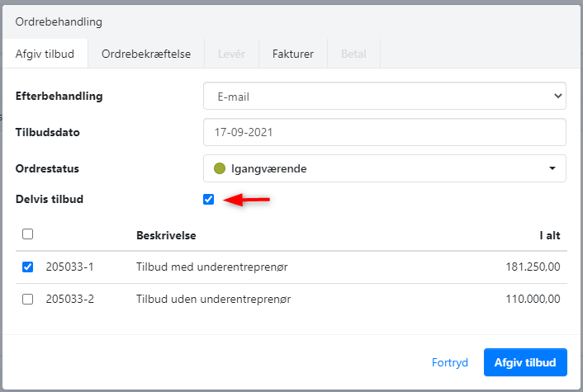Uncheck the checkbox for order 205033-1
The height and width of the screenshot is (392, 583).
point(27,267)
